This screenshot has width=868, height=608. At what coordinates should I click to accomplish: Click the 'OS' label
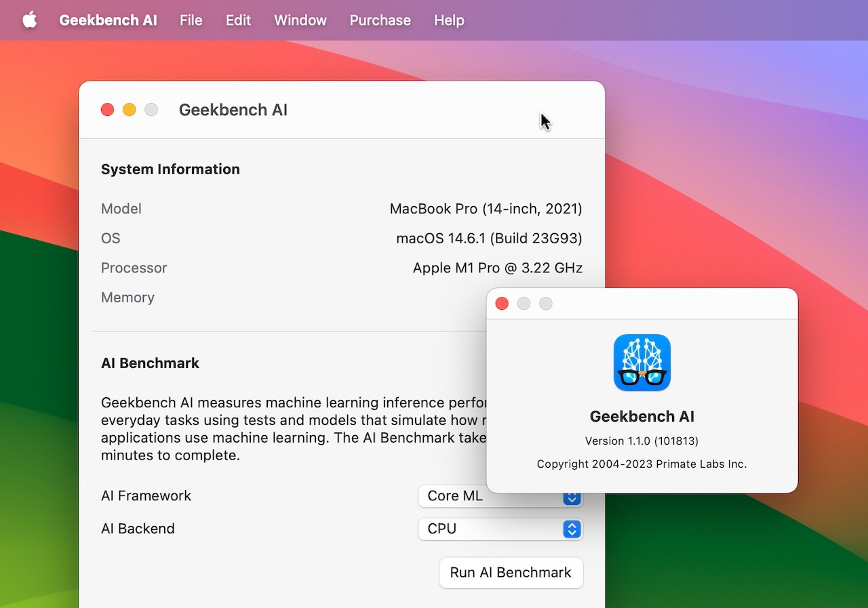coord(111,239)
